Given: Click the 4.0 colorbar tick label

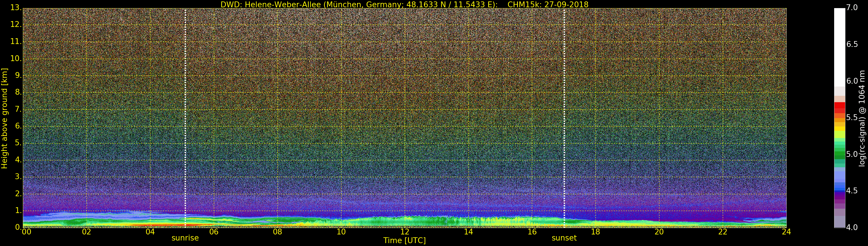Looking at the screenshot, I should tap(852, 227).
